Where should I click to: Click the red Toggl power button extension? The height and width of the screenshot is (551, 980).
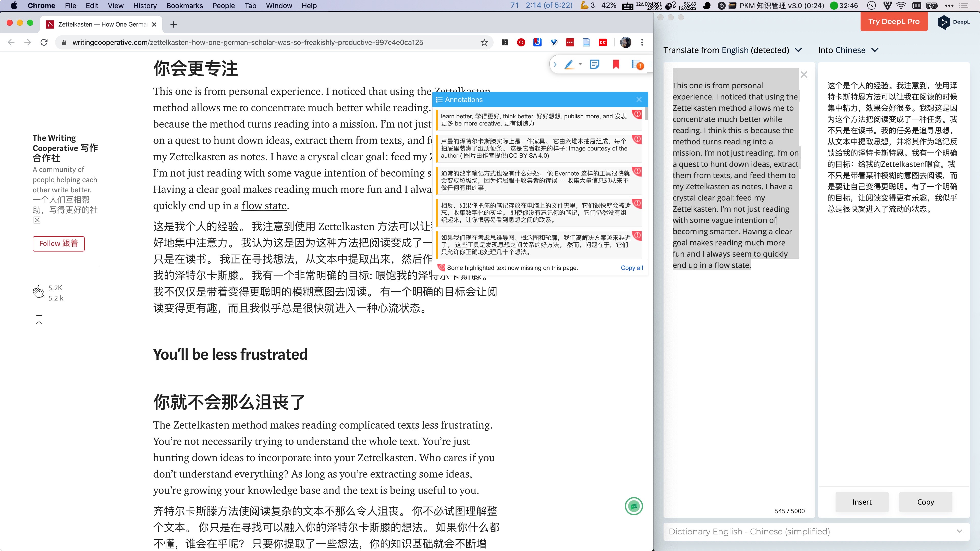pos(521,43)
